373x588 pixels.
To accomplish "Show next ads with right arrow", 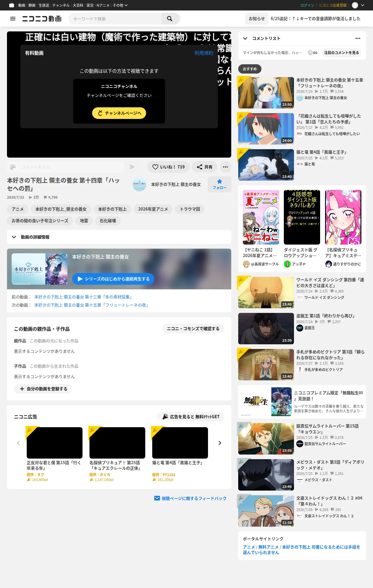I will click(x=220, y=443).
